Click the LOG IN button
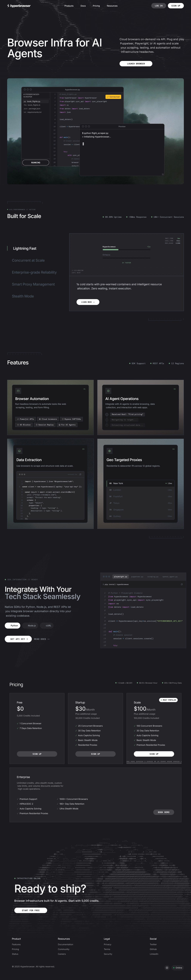This screenshot has height=980, width=191. (159, 6)
